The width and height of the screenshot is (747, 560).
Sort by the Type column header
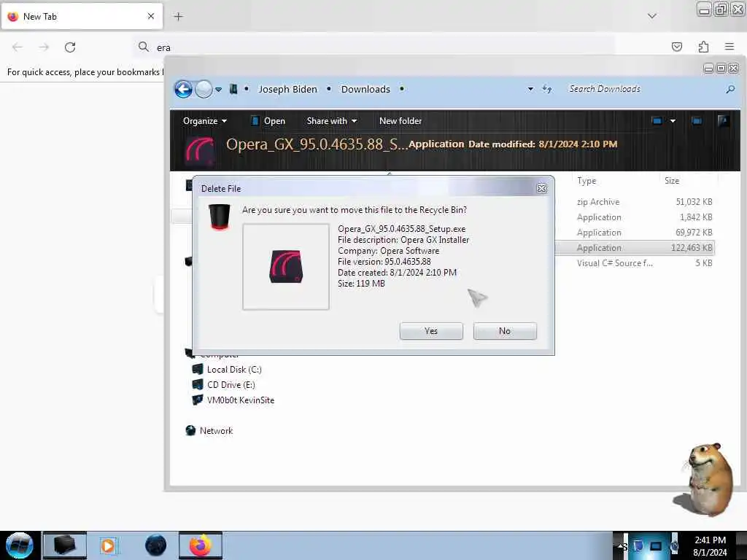587,181
